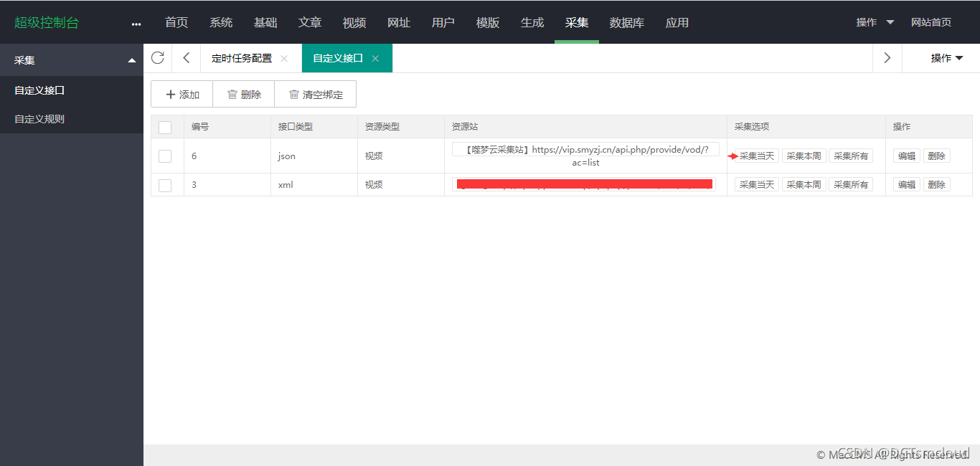The image size is (980, 466).
Task: Collapse the 采集 sidebar section
Action: tap(132, 61)
